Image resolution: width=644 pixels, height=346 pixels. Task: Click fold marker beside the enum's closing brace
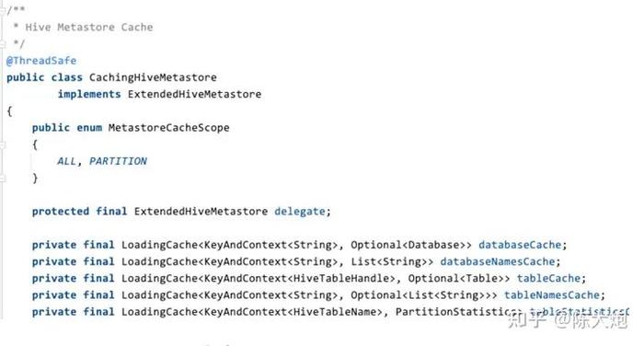pyautogui.click(x=2, y=178)
